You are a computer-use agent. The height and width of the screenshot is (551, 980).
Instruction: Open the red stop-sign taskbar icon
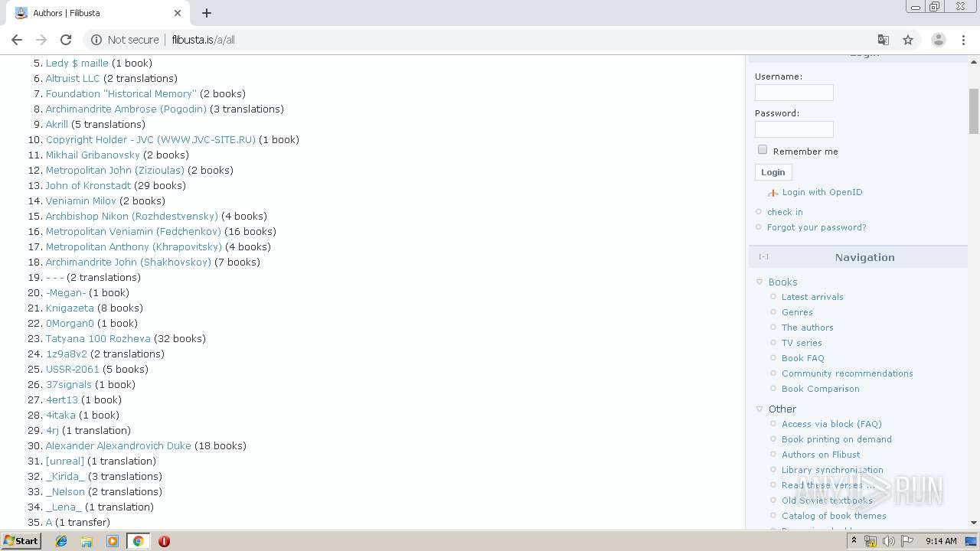164,541
